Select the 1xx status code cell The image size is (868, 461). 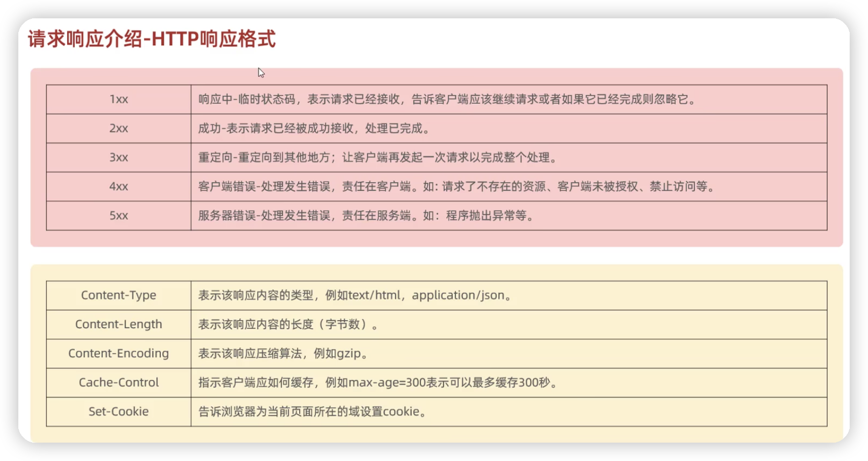[119, 99]
